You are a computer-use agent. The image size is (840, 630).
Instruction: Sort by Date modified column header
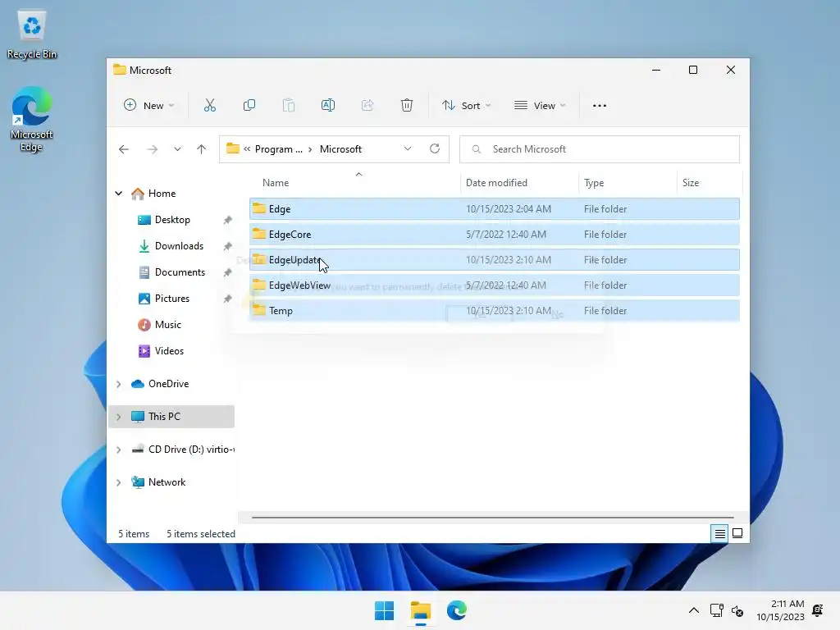[x=519, y=183]
